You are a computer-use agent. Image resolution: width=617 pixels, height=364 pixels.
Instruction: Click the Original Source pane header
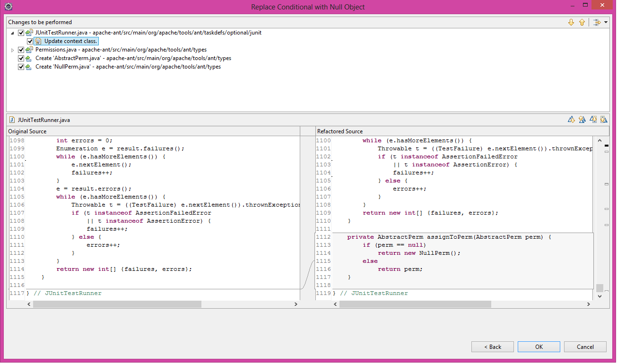[153, 131]
